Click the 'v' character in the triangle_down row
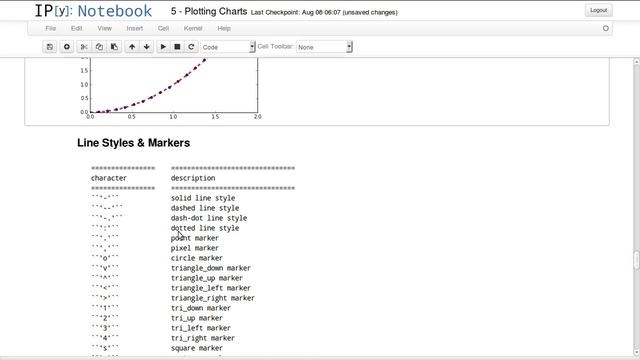The image size is (640, 360). [105, 268]
